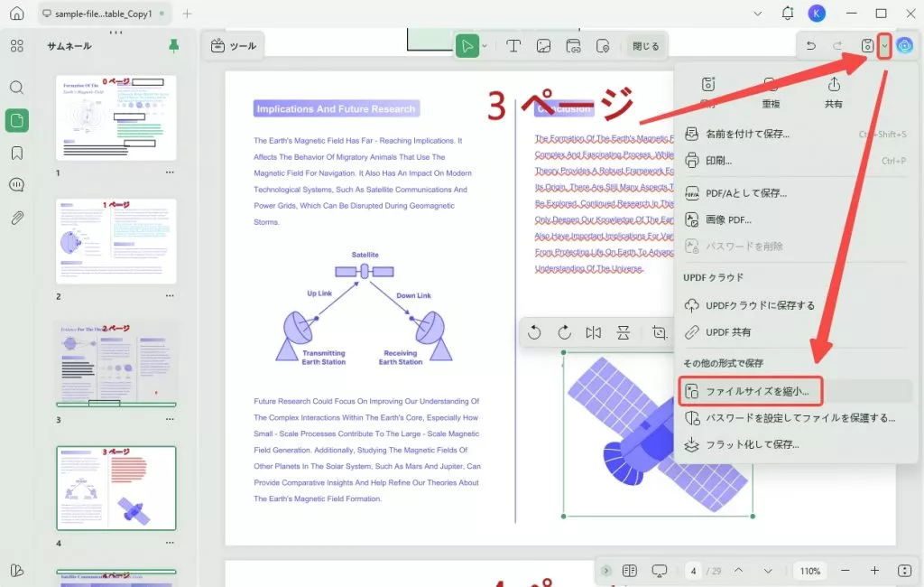
Task: Go to previous page with up chevron
Action: pyautogui.click(x=738, y=571)
